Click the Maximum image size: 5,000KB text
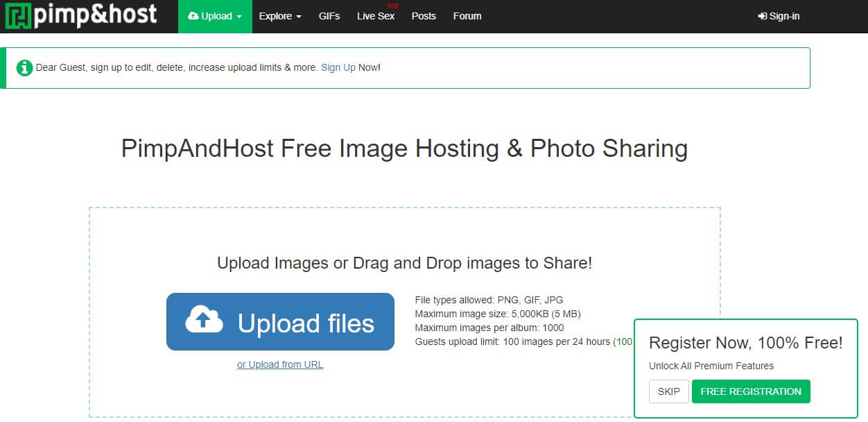 coord(497,314)
